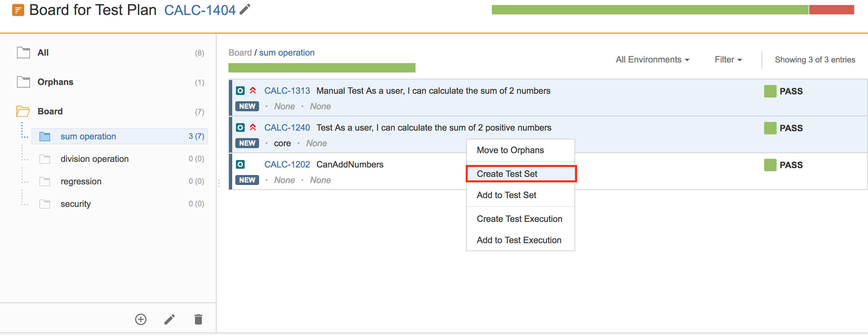The width and height of the screenshot is (868, 335).
Task: Open the CALC-1404 test plan link
Action: 200,10
